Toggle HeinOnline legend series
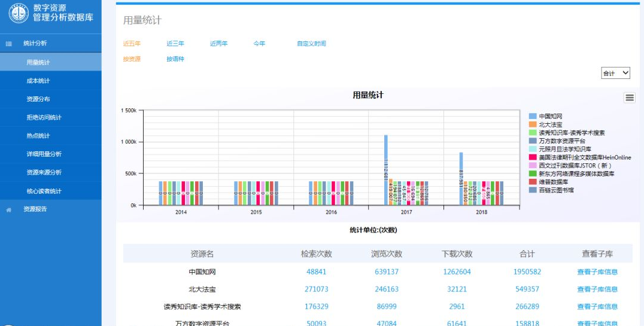Screen dimensions: 644x326 click(x=580, y=157)
